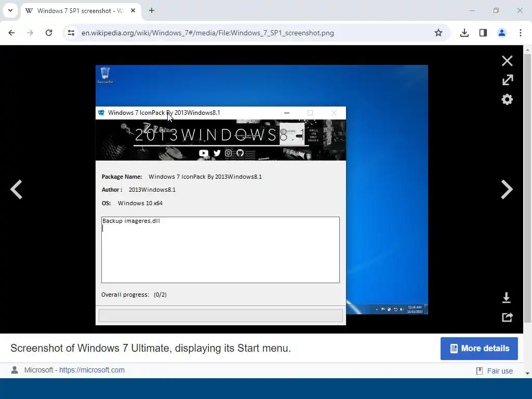Click the Package Name value text
This screenshot has width=532, height=399.
[205, 177]
